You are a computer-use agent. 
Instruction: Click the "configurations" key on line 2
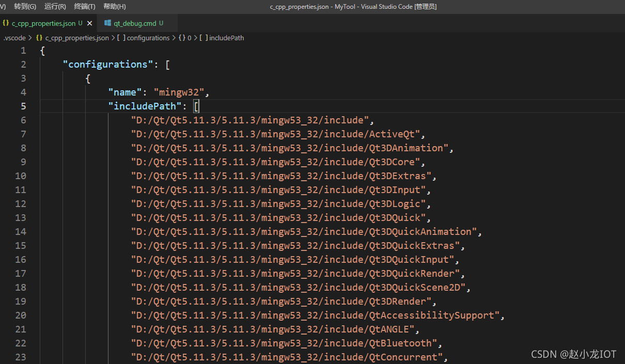[108, 65]
